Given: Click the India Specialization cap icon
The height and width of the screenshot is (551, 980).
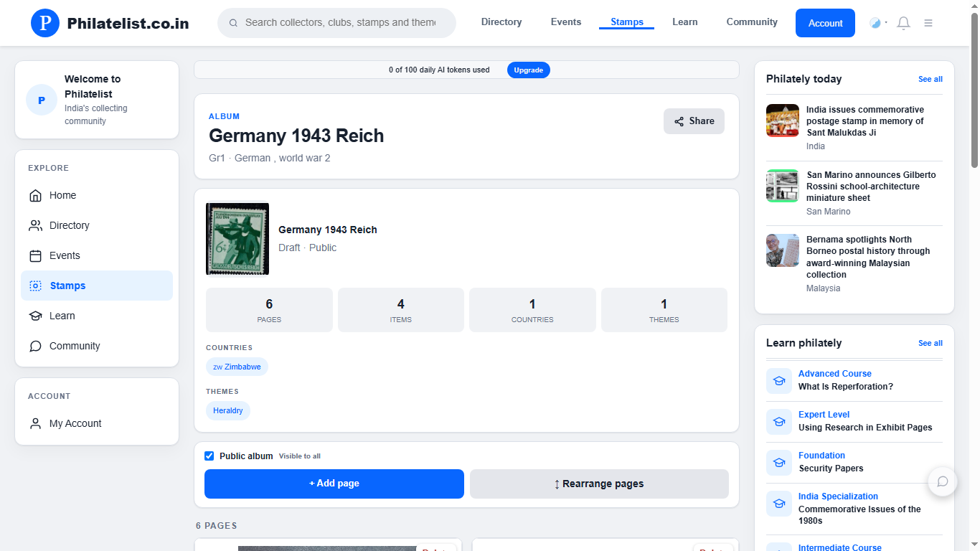Looking at the screenshot, I should click(779, 504).
